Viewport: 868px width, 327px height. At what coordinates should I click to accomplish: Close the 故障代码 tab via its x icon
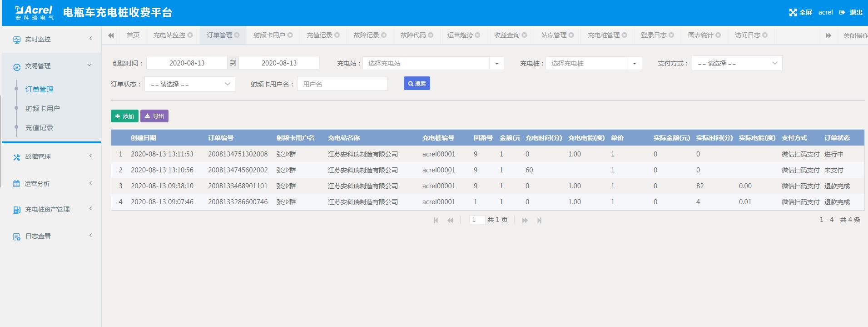pyautogui.click(x=431, y=35)
